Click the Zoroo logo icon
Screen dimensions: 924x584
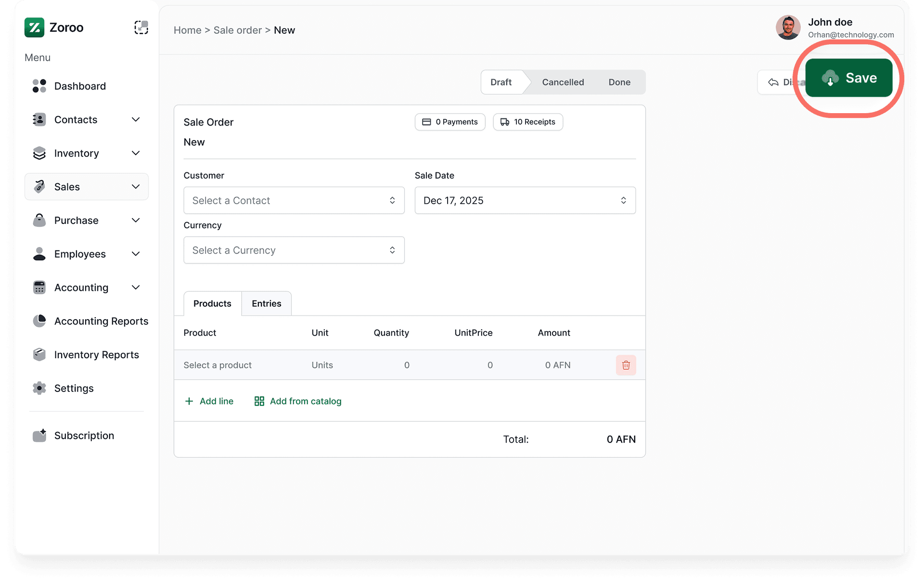34,27
